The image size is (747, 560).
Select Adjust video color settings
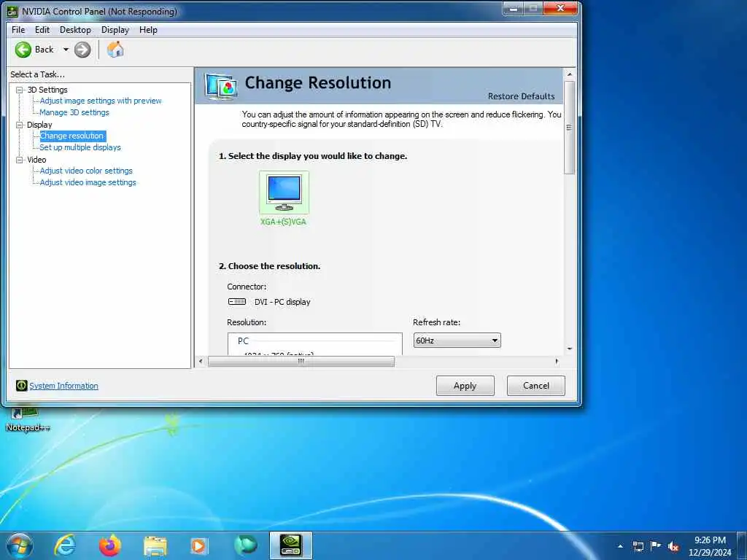(86, 171)
